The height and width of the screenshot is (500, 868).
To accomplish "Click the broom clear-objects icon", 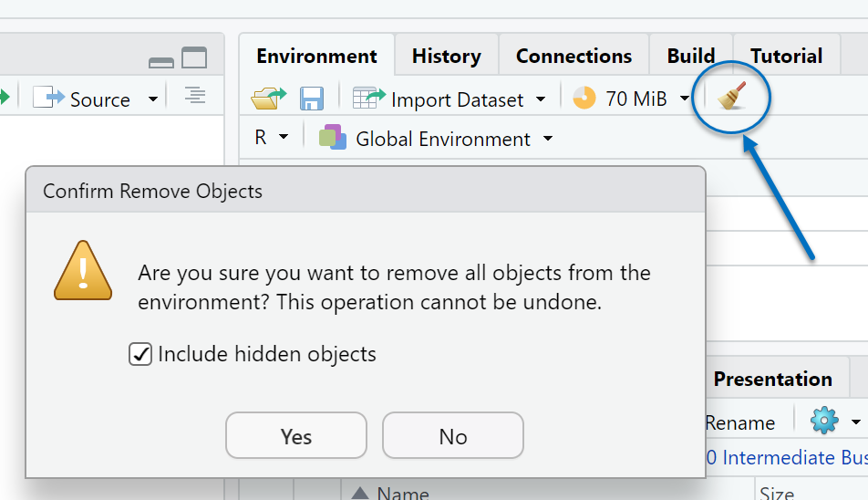I will [x=731, y=98].
